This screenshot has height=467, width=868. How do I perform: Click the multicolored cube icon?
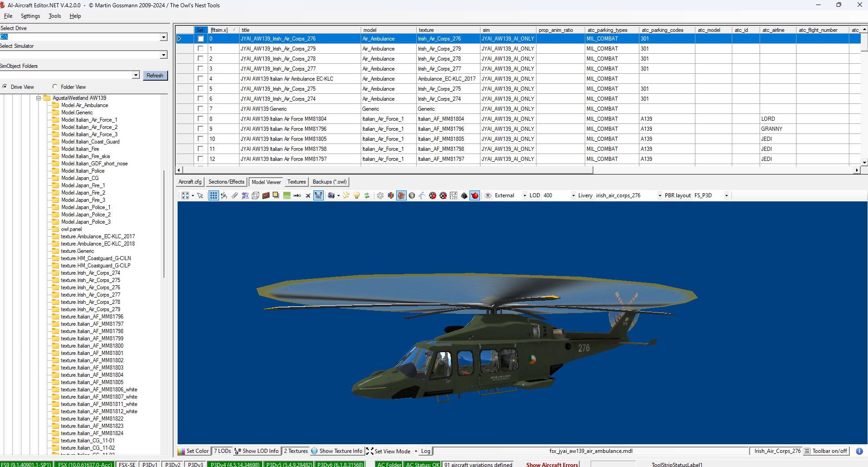pyautogui.click(x=391, y=195)
